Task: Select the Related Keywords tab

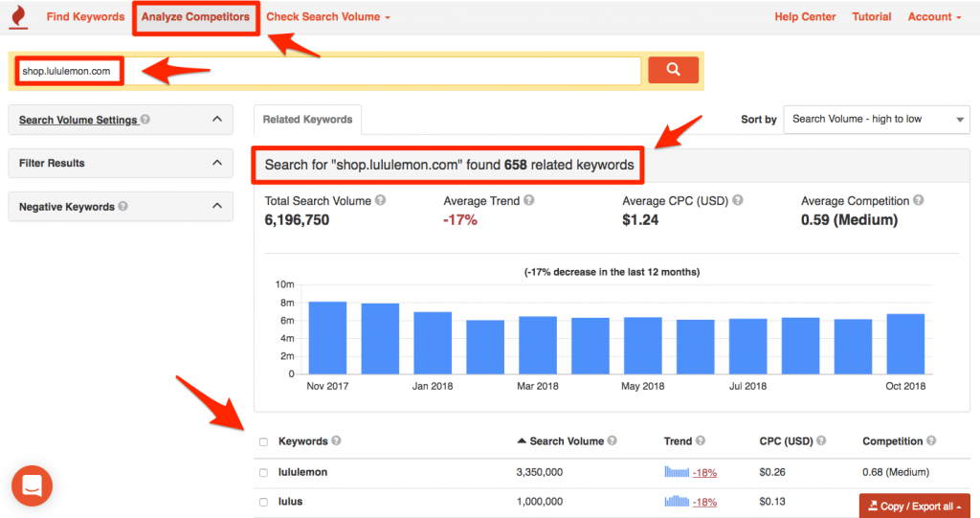Action: click(x=307, y=120)
